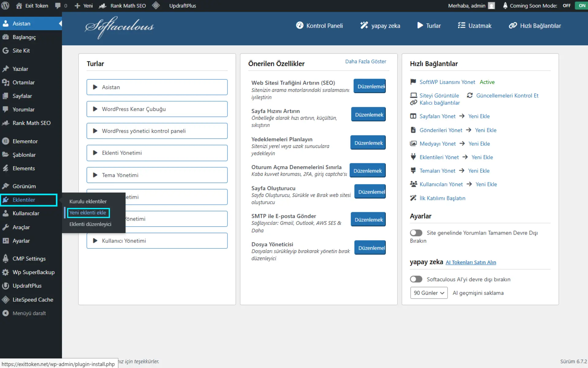Open Medyayı Yönet link

(438, 144)
